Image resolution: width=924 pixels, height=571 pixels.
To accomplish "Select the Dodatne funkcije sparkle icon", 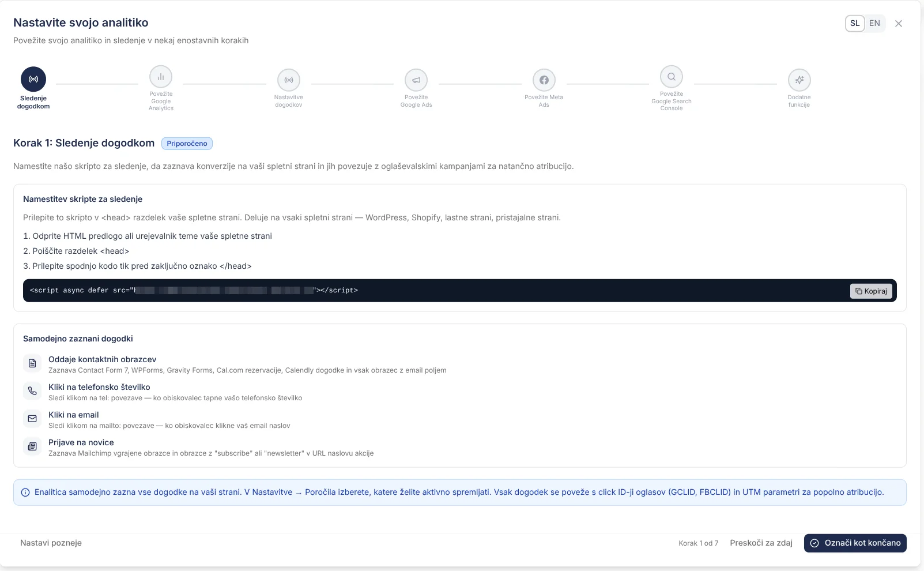I will [799, 80].
